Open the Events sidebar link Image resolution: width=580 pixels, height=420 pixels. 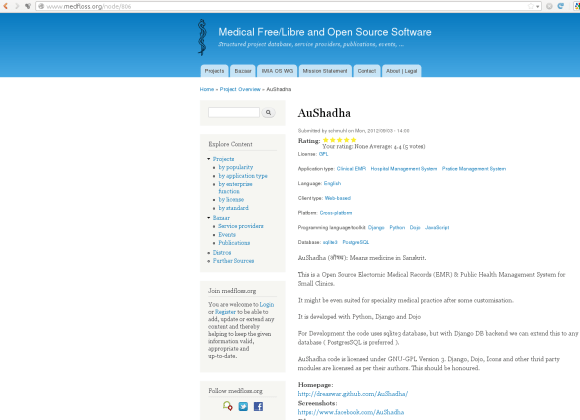pos(227,234)
